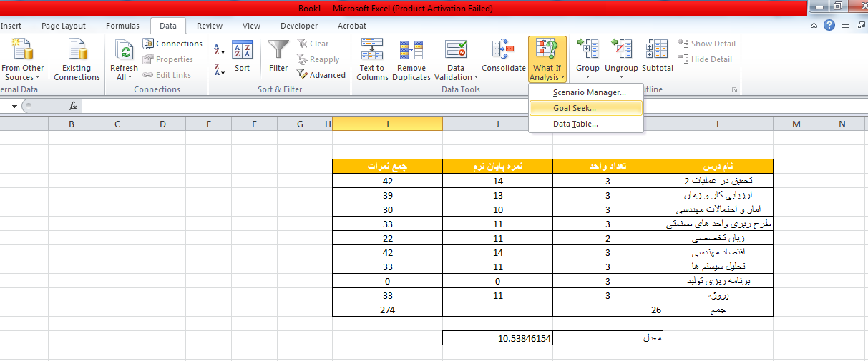Switch to the Page Layout tab
Image resolution: width=868 pixels, height=361 pixels.
[64, 26]
